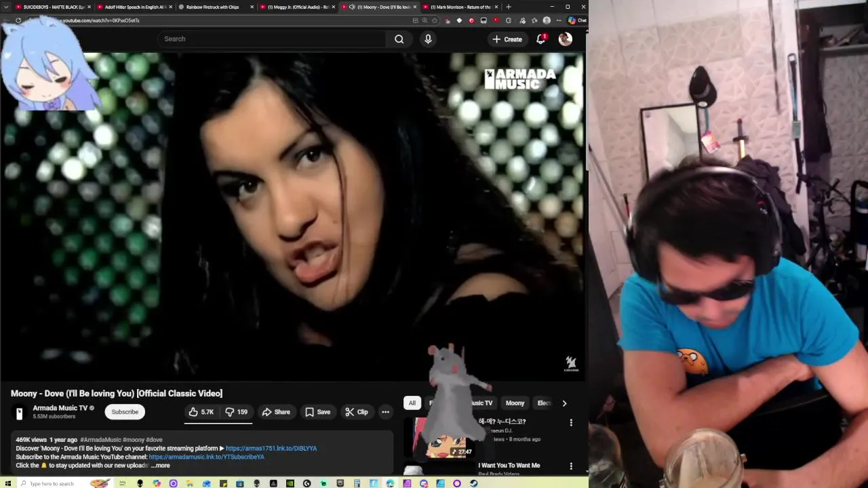Viewport: 868px width, 488px height.
Task: Create a Clip of this video
Action: pyautogui.click(x=357, y=412)
